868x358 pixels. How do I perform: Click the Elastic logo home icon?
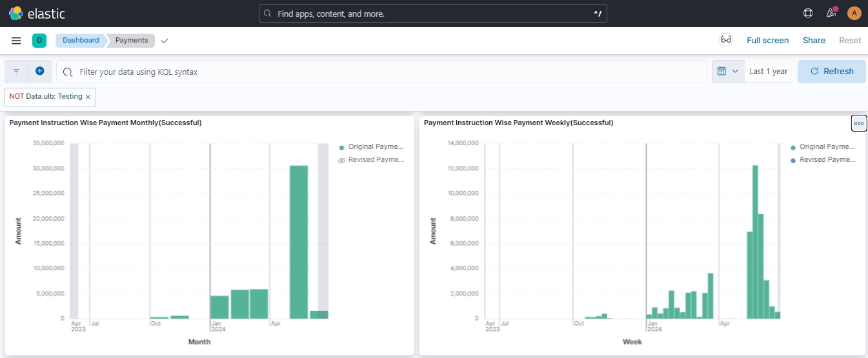(x=16, y=13)
